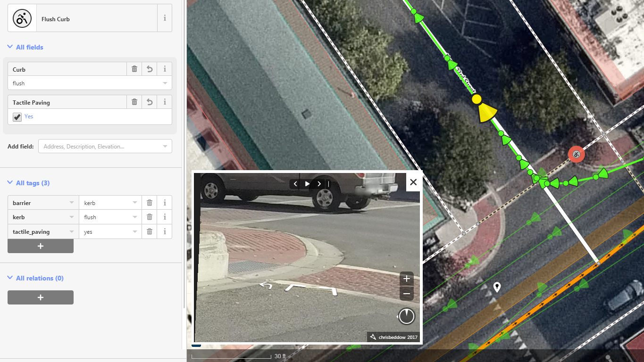This screenshot has height=362, width=644.
Task: Play the street-level image sequence
Action: coord(307,184)
